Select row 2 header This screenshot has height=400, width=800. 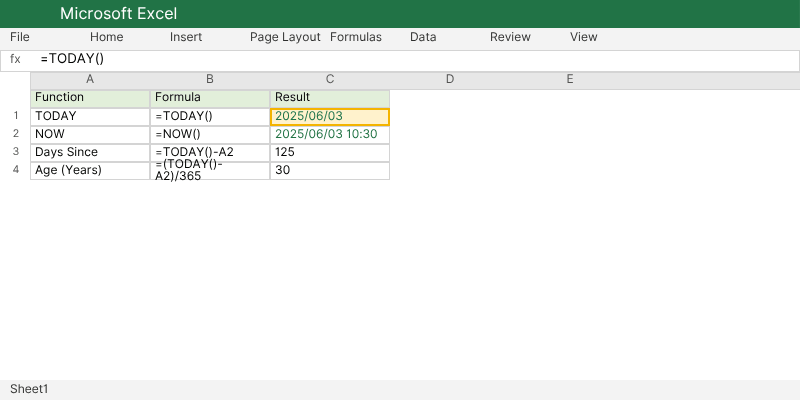16,134
